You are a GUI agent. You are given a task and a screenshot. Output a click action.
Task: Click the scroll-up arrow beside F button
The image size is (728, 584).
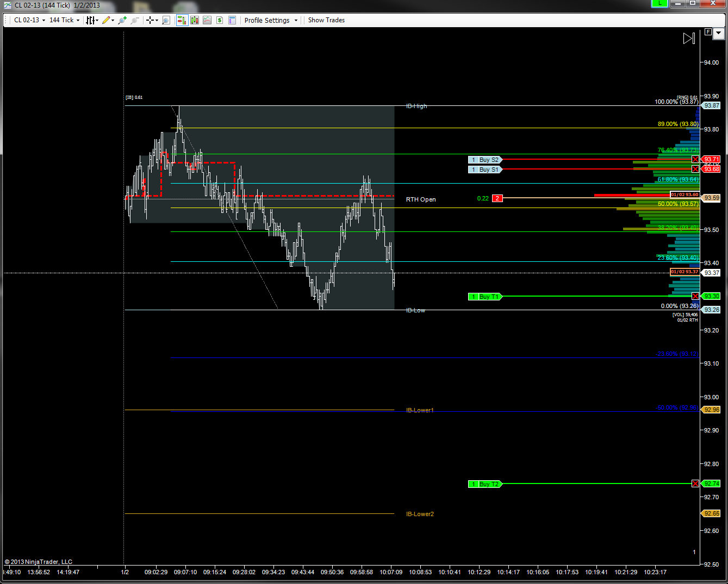[x=719, y=34]
